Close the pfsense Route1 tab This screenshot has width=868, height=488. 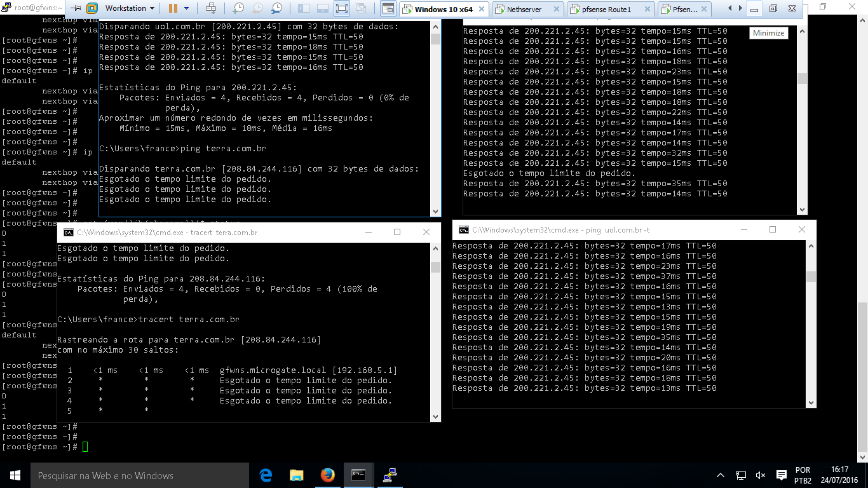click(x=648, y=10)
